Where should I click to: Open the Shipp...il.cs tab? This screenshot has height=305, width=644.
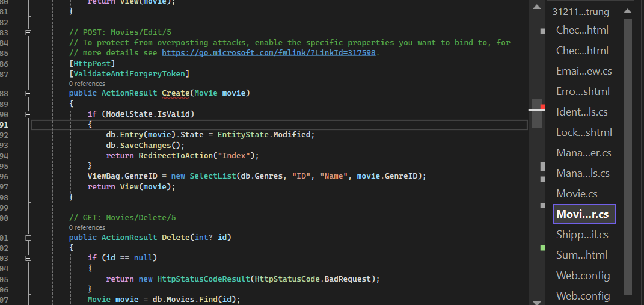(582, 235)
